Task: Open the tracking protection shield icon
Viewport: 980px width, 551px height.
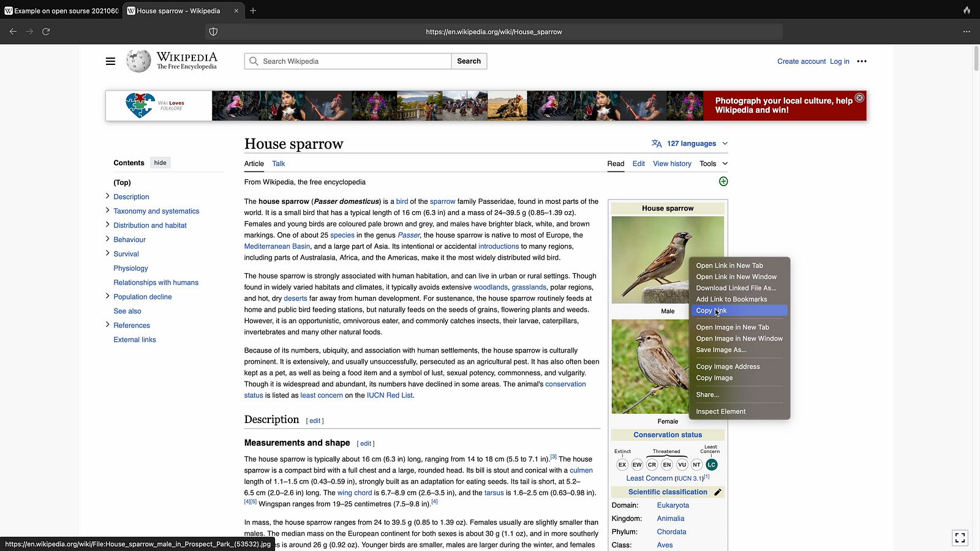Action: point(213,31)
